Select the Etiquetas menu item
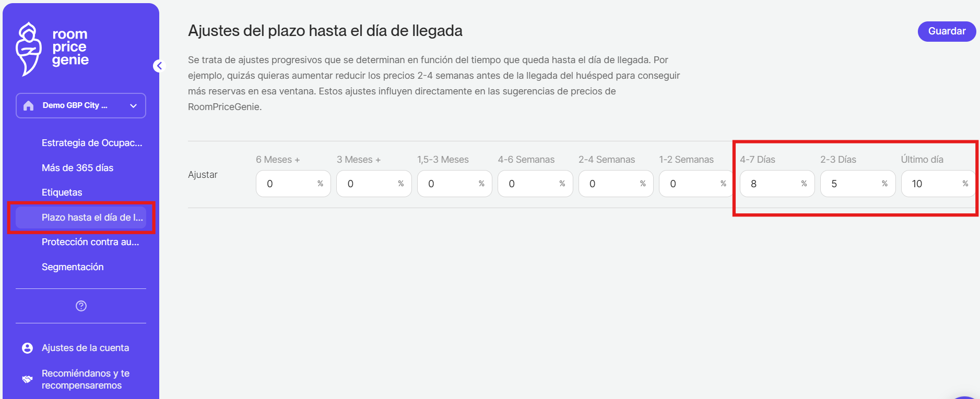980x399 pixels. click(x=62, y=192)
